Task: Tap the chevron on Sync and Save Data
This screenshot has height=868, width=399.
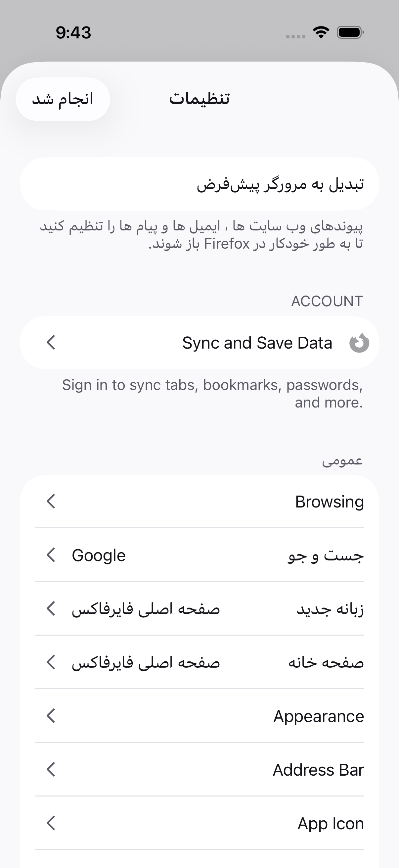Action: click(x=51, y=343)
